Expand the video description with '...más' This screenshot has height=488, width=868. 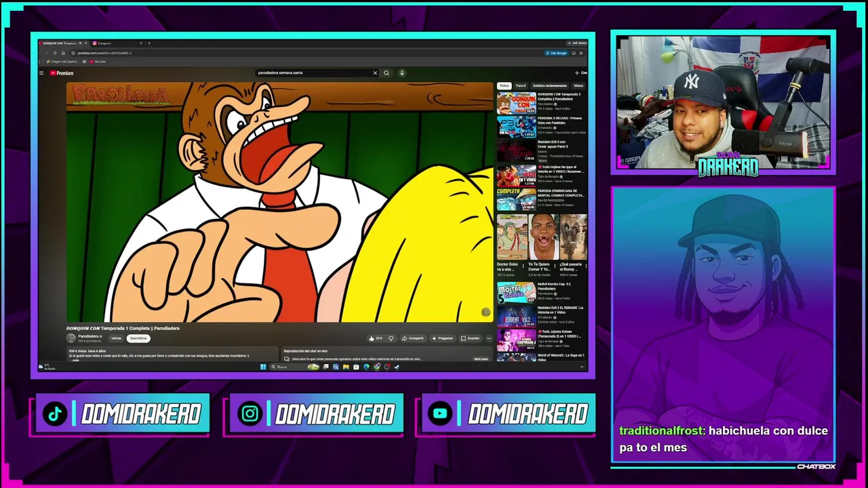75,360
